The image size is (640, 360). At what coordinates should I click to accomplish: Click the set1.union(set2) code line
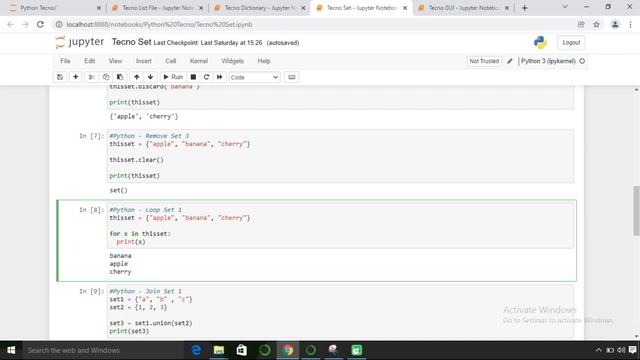pos(151,323)
